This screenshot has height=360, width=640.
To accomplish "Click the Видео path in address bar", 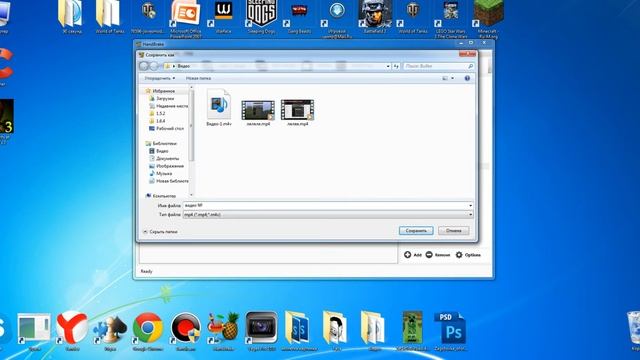I will pos(184,66).
